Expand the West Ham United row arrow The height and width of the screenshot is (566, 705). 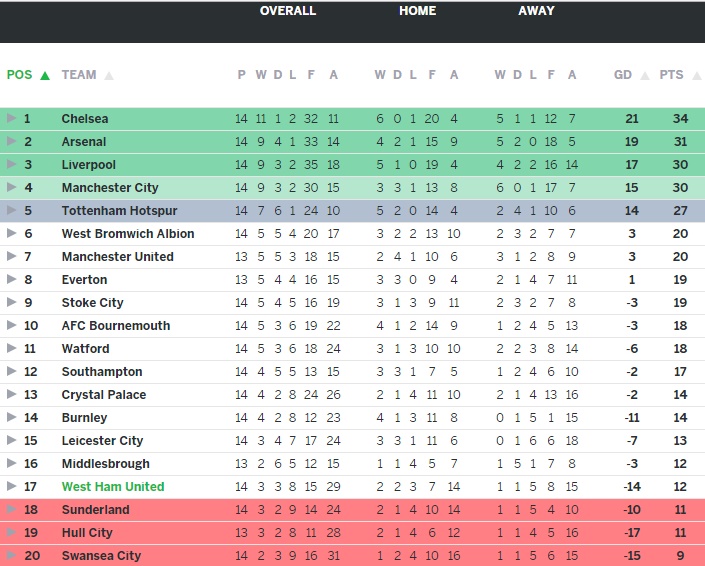pyautogui.click(x=11, y=486)
